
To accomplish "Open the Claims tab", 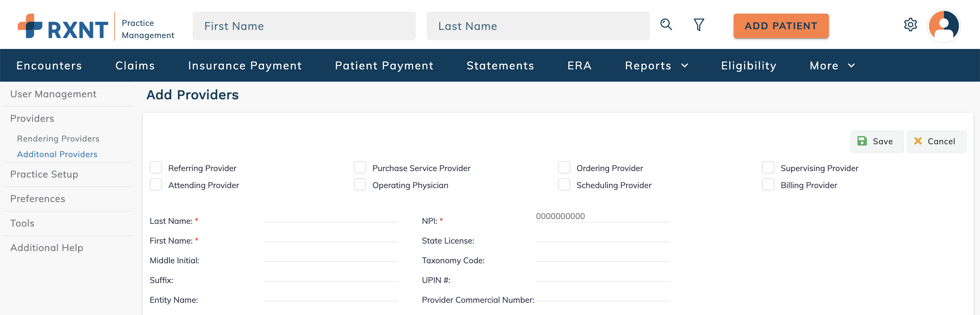I will tap(135, 65).
